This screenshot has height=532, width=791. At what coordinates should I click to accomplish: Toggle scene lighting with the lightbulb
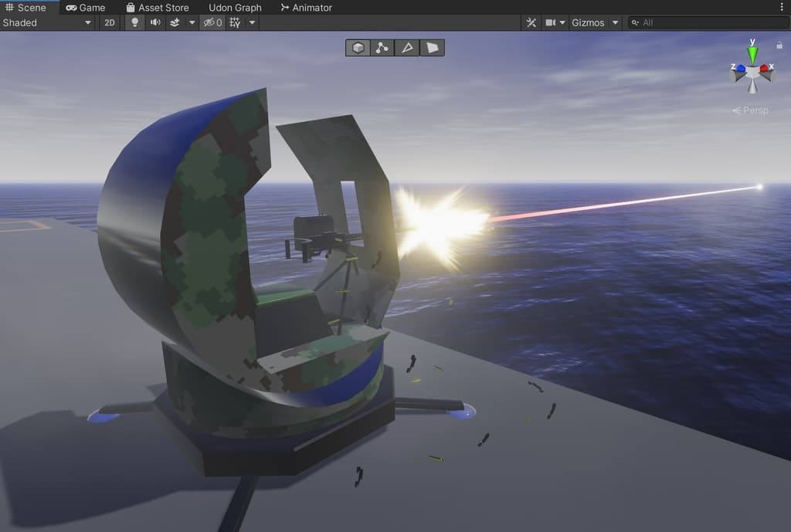pos(135,22)
